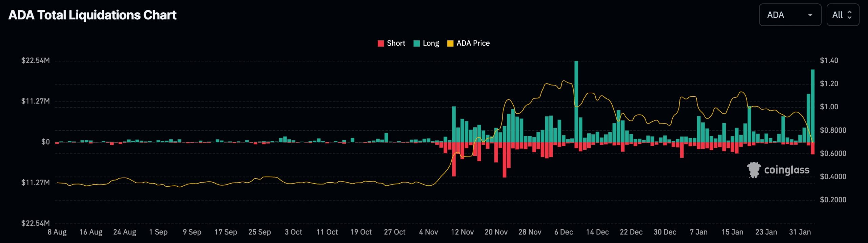Click the teal Long legend square

416,43
